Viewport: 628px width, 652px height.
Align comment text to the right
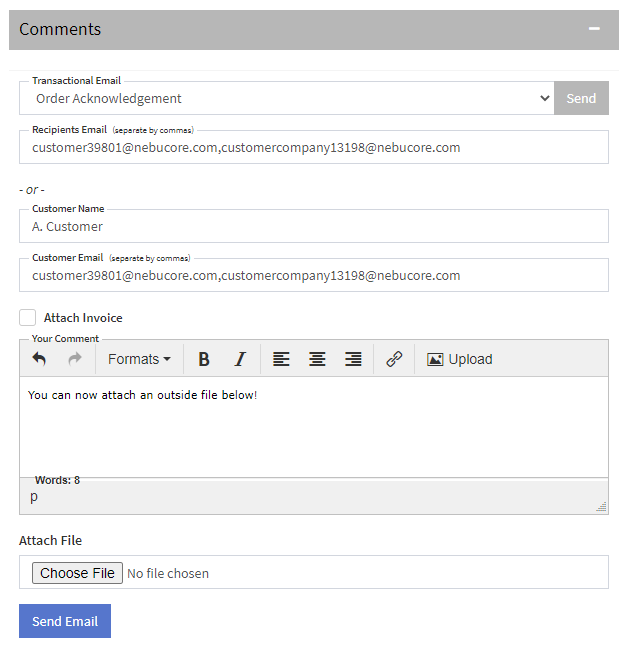click(x=353, y=359)
